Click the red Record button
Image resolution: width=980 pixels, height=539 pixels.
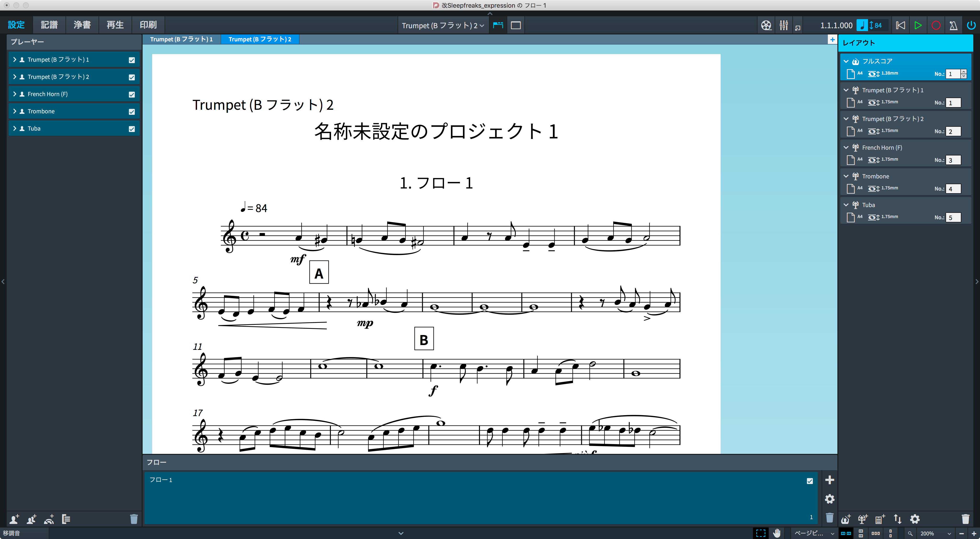[936, 26]
